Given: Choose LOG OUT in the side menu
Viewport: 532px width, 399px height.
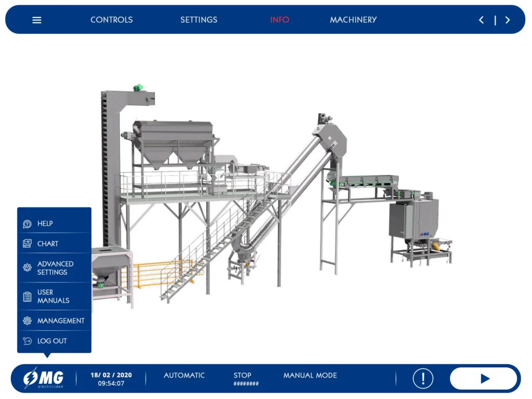Looking at the screenshot, I should coord(54,341).
